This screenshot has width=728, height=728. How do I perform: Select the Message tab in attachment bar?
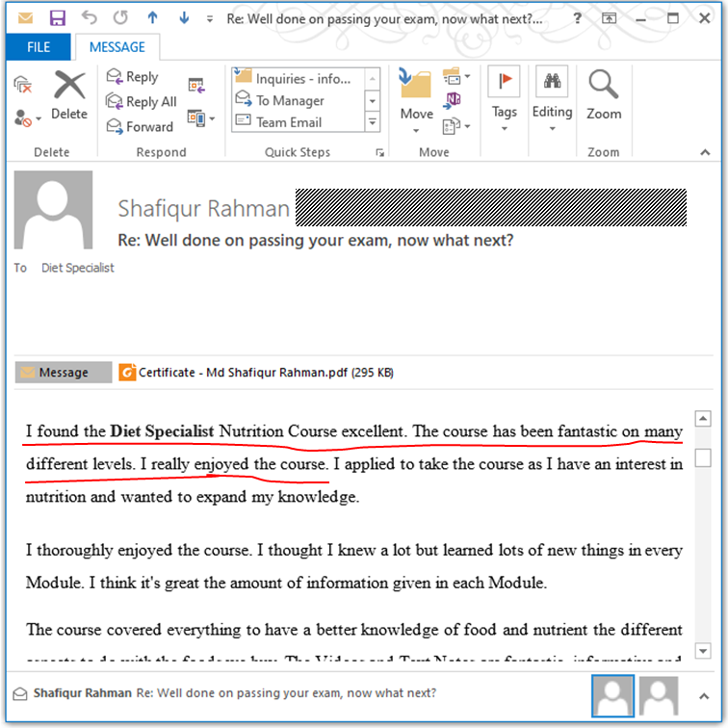click(x=64, y=373)
